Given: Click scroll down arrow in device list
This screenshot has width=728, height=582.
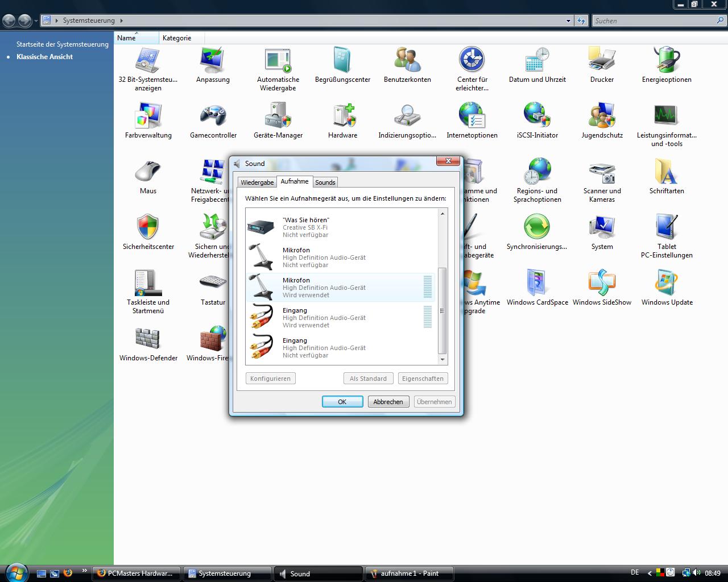Looking at the screenshot, I should [442, 360].
